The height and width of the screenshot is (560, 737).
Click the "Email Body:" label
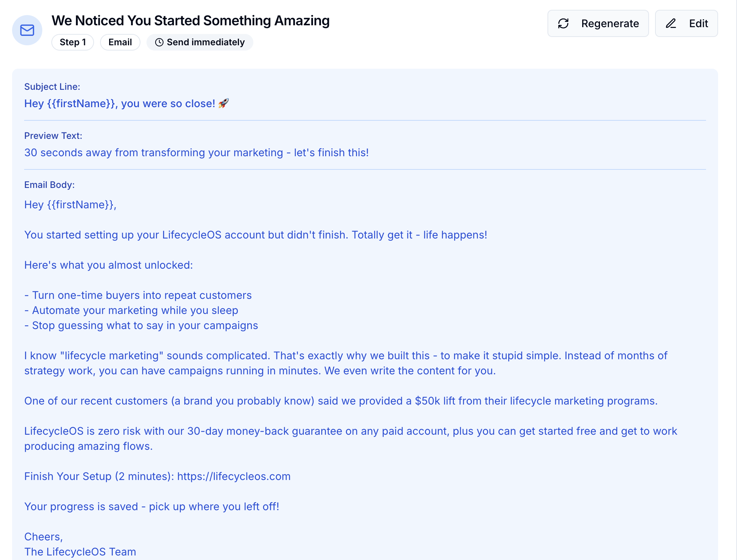tap(49, 185)
